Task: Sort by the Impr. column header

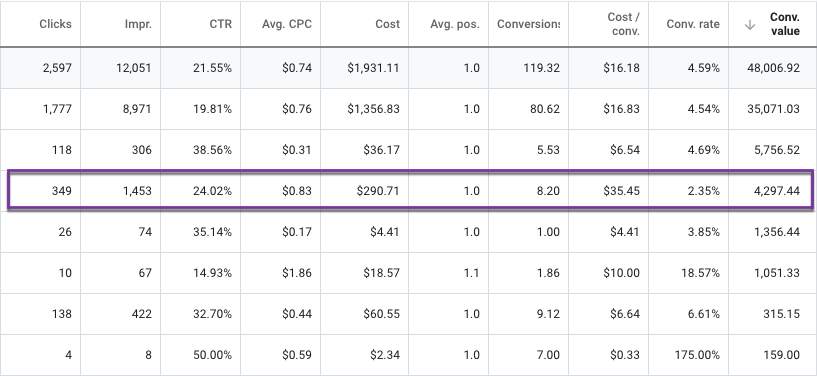Action: pos(138,24)
